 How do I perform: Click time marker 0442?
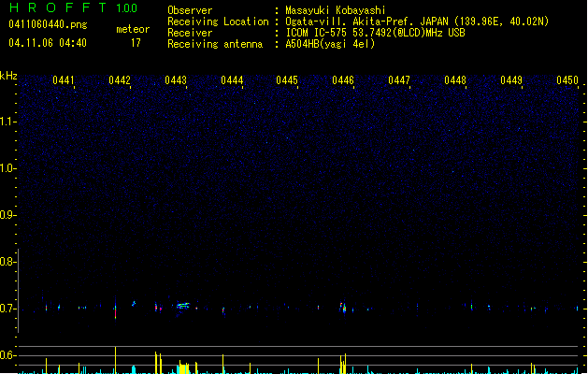point(120,80)
